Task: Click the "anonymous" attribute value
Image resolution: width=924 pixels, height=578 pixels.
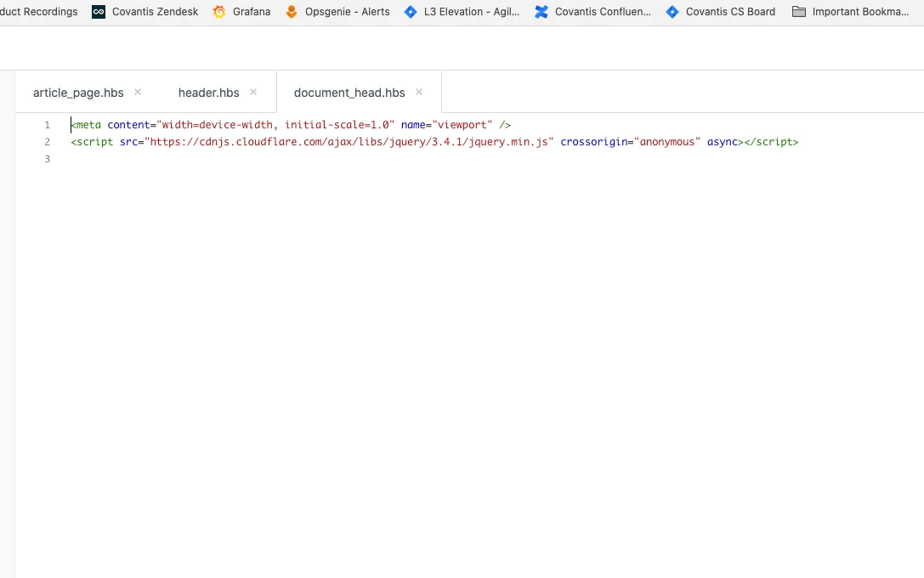Action: (667, 142)
